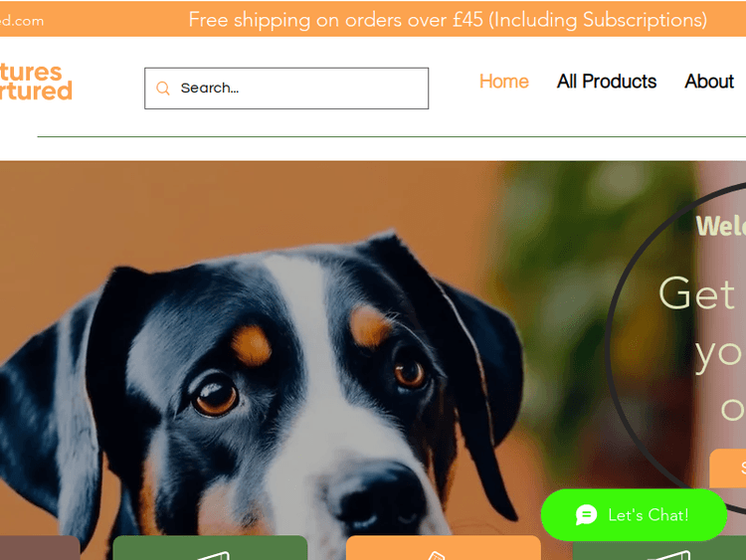Click the email address link in top bar
Image resolution: width=746 pixels, height=560 pixels.
[x=22, y=21]
